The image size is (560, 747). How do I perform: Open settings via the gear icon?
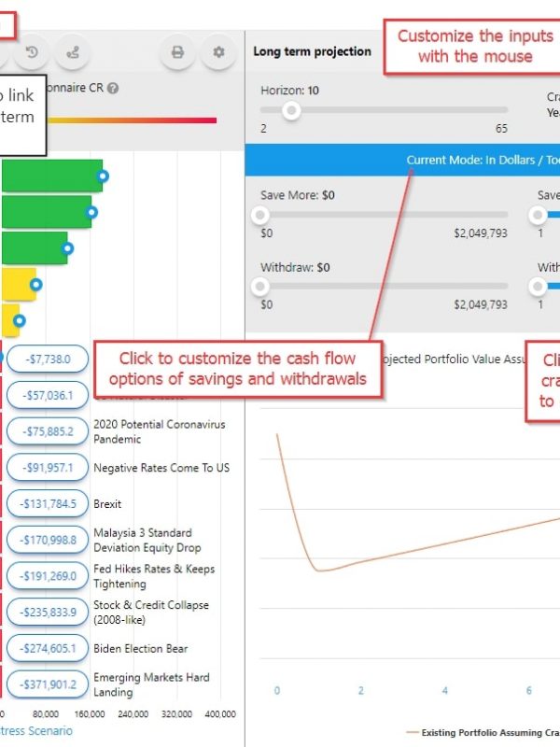tap(219, 52)
